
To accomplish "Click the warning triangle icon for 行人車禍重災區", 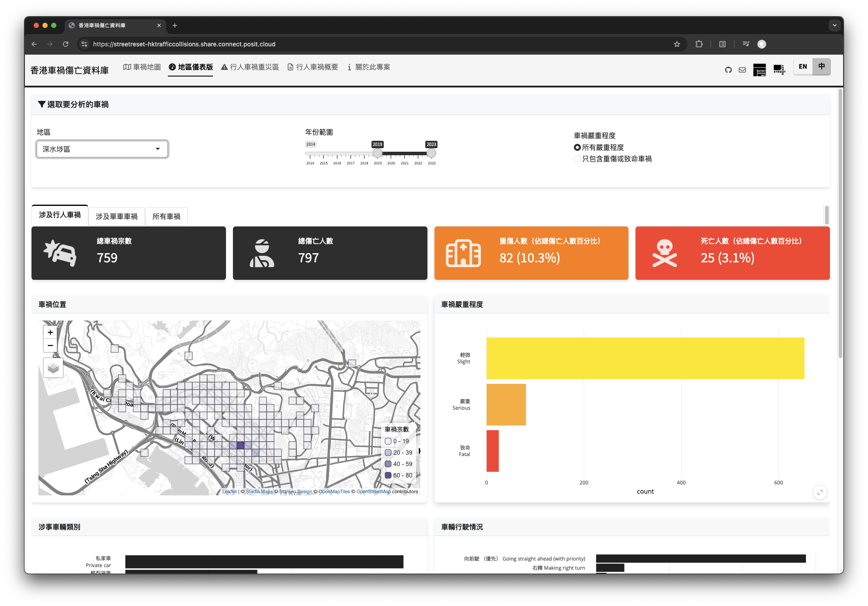I will (x=224, y=67).
